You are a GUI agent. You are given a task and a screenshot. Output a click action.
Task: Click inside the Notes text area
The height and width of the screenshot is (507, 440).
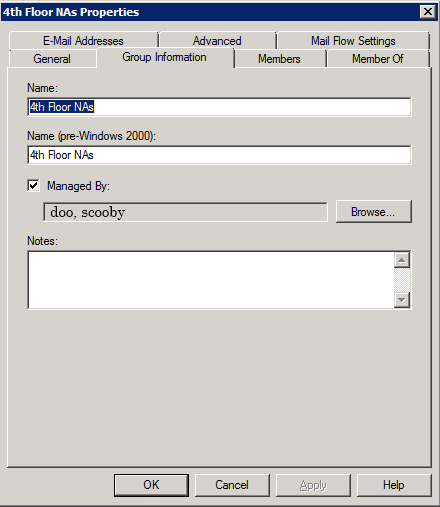pyautogui.click(x=211, y=280)
